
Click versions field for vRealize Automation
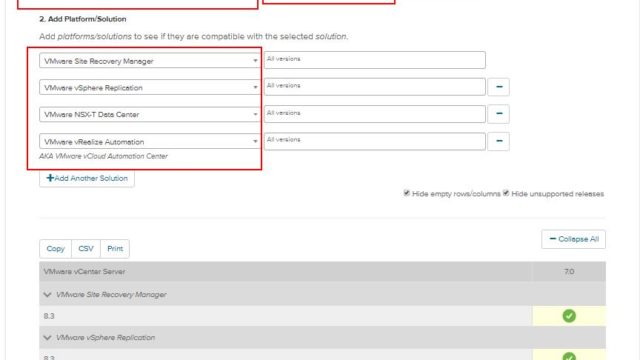coord(375,141)
